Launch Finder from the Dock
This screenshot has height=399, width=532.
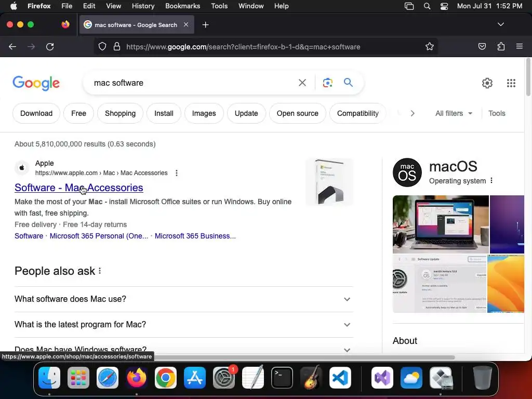49,378
